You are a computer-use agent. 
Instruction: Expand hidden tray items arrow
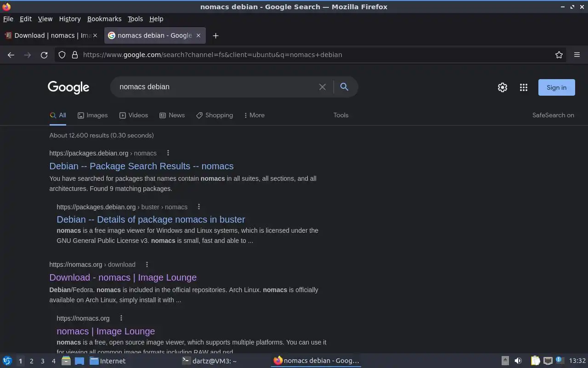[505, 361]
